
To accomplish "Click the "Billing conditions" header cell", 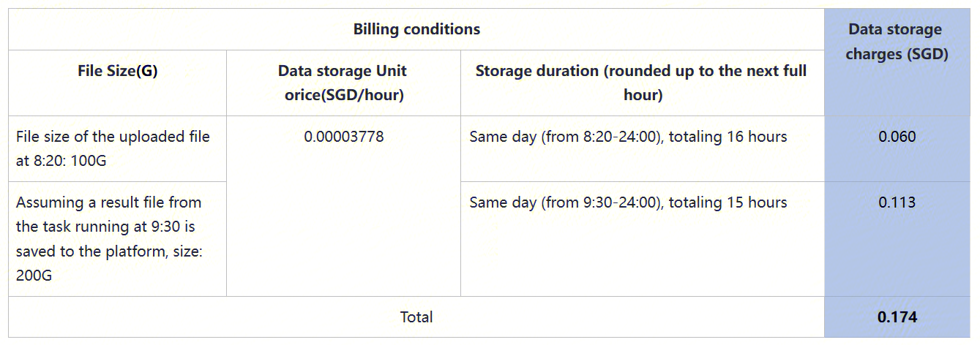I will pos(416,29).
